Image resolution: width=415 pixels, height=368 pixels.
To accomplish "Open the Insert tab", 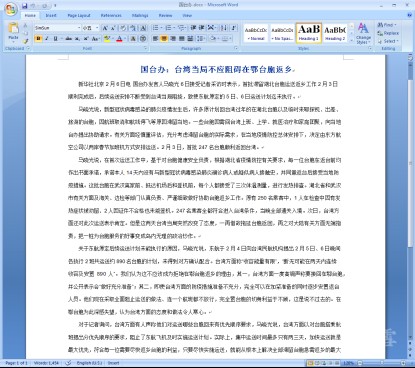I will point(51,15).
